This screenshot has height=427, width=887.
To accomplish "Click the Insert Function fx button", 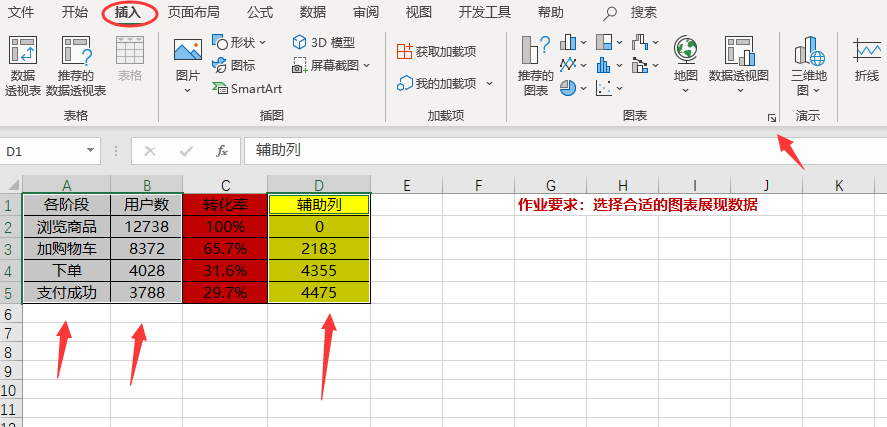I will click(x=222, y=151).
